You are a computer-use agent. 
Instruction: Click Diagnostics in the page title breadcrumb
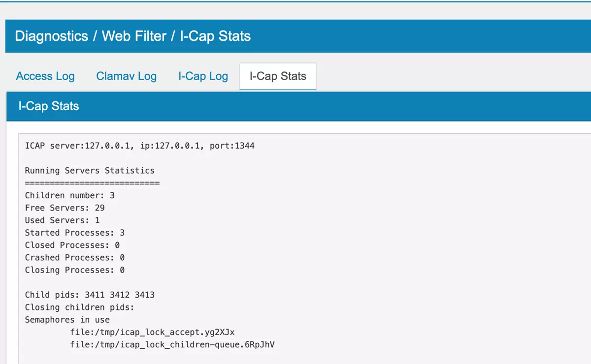coord(51,36)
